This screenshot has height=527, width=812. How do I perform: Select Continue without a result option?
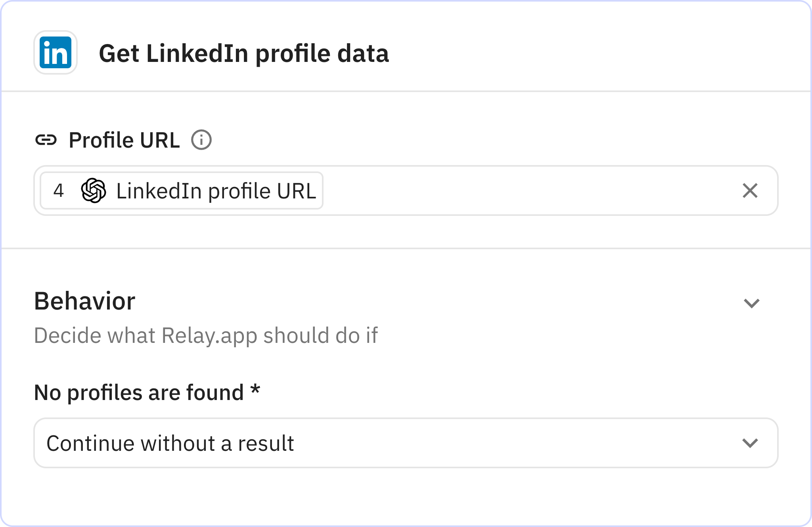pyautogui.click(x=170, y=443)
